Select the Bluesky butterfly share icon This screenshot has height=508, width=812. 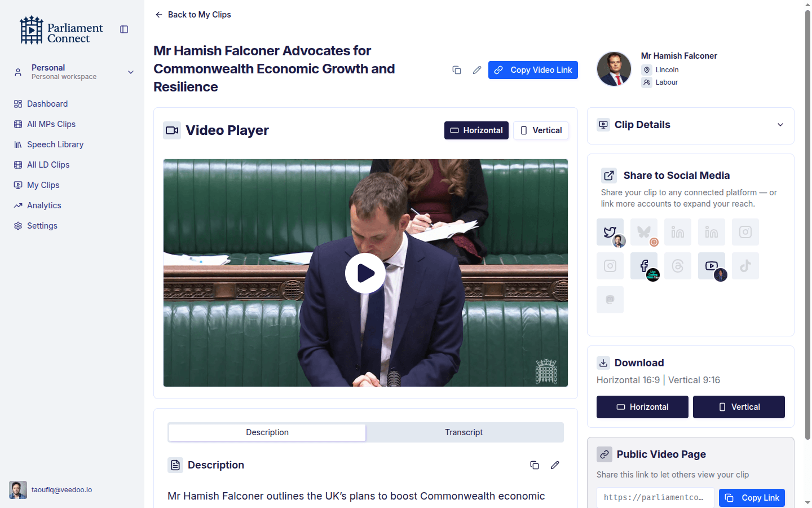tap(644, 232)
